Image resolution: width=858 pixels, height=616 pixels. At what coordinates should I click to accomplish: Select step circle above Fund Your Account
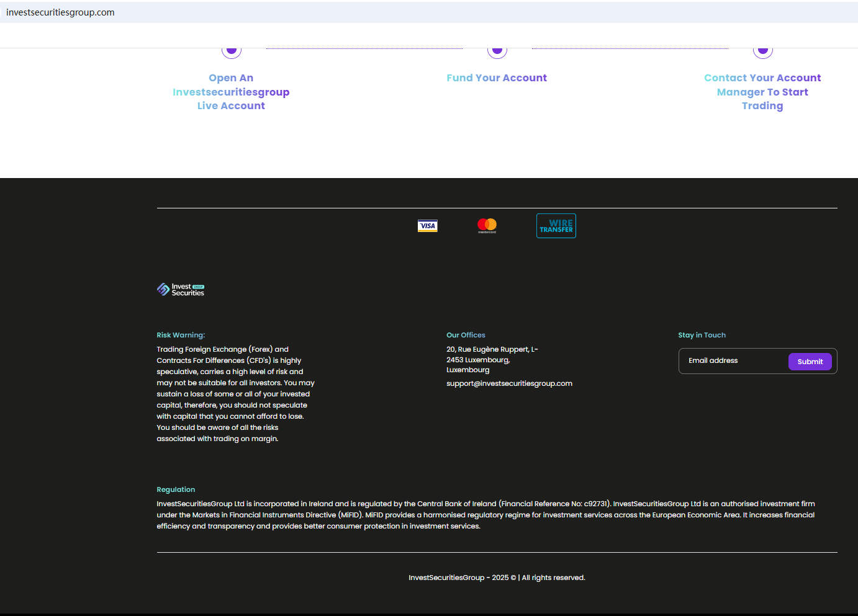coord(497,51)
